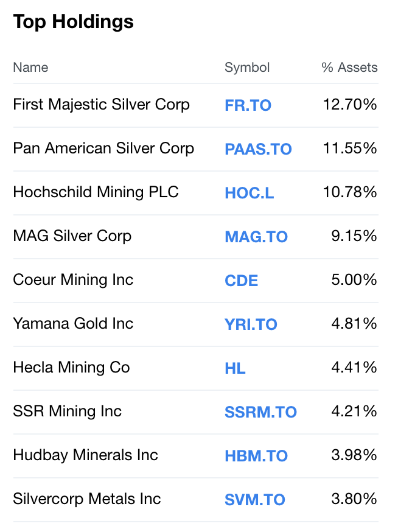The width and height of the screenshot is (398, 532).
Task: Select the Coeur Mining Inc row
Action: click(74, 280)
